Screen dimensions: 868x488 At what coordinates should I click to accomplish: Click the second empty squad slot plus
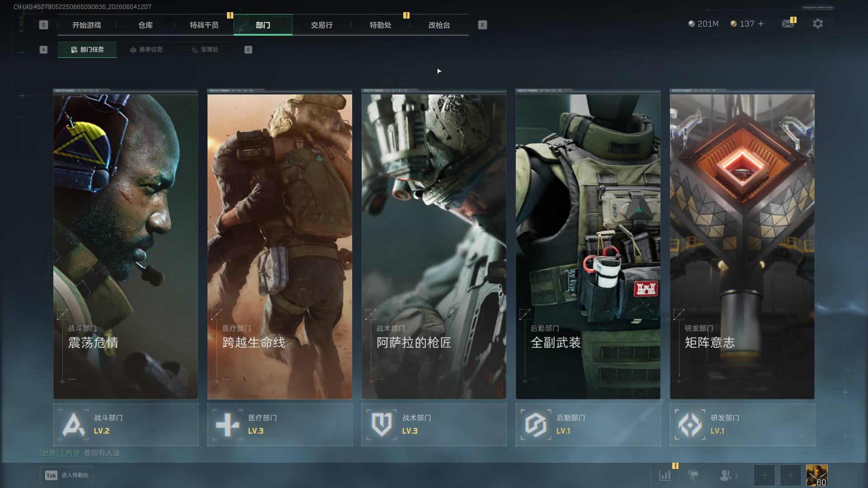click(790, 475)
